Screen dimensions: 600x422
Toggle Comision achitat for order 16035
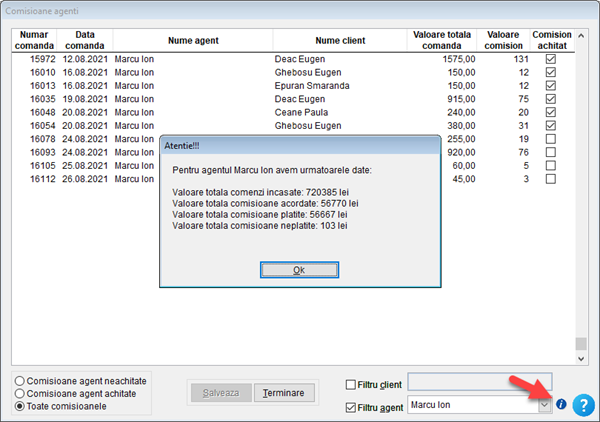pos(550,99)
